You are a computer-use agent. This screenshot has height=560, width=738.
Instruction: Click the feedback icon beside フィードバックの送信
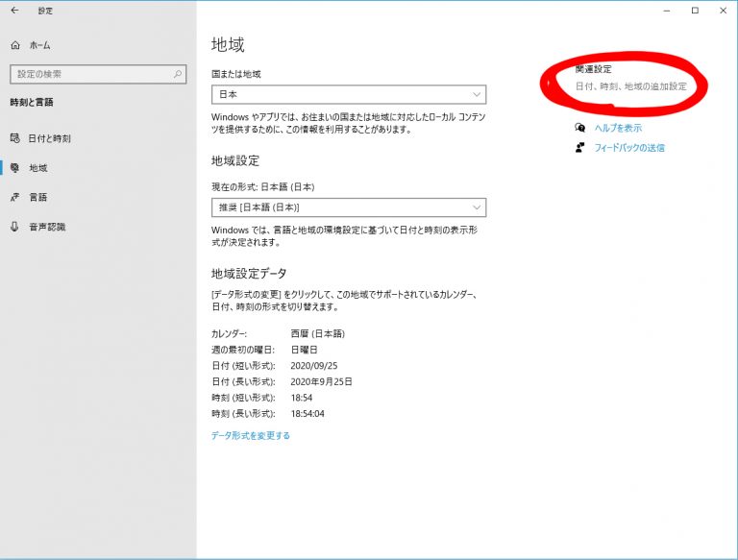579,148
